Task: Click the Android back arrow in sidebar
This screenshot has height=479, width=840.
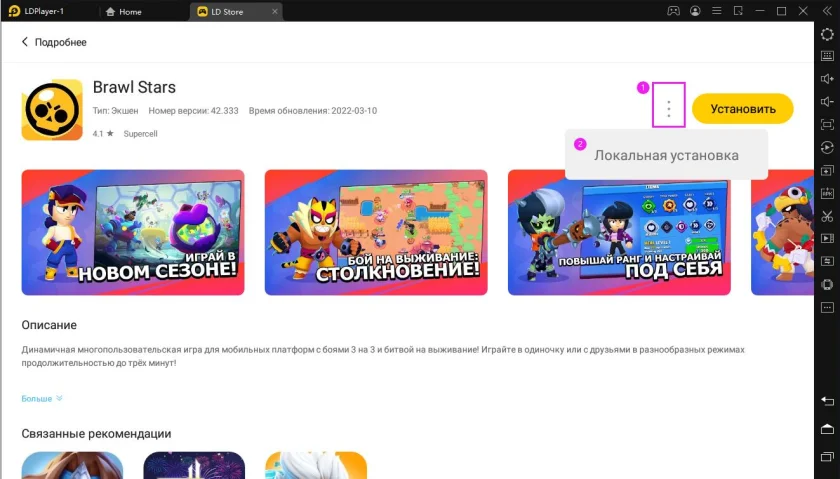Action: pyautogui.click(x=827, y=401)
